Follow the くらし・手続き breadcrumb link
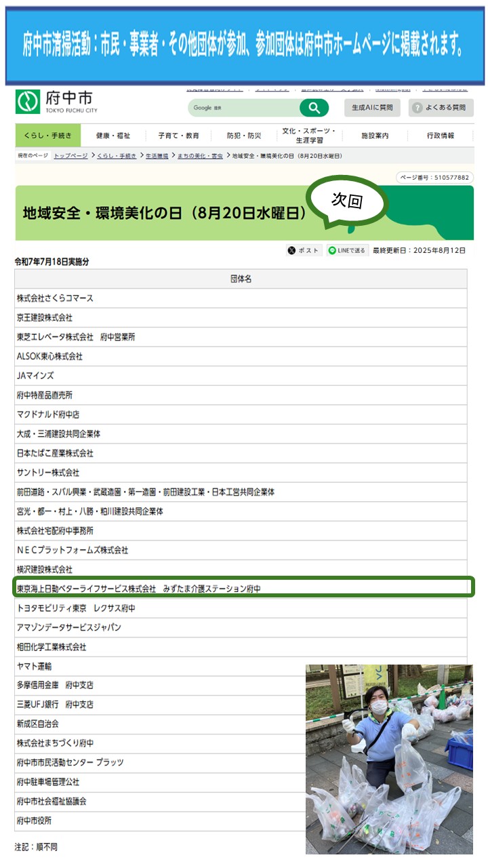 [x=117, y=156]
